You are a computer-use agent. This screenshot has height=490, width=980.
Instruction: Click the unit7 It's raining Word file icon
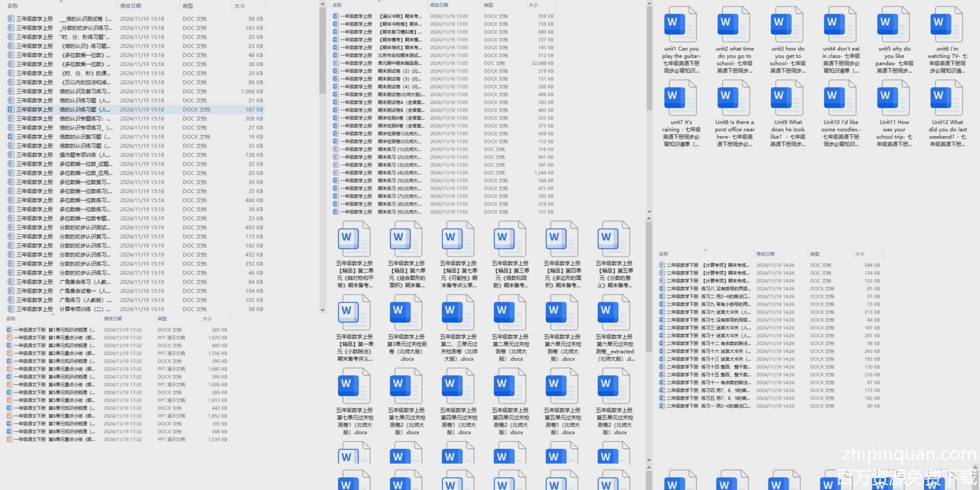tap(681, 99)
